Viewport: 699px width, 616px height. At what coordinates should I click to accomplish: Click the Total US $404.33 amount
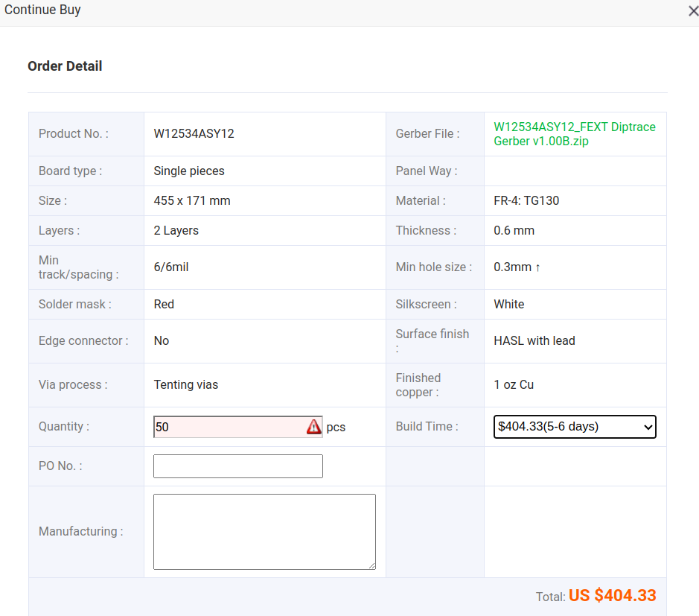click(x=612, y=596)
